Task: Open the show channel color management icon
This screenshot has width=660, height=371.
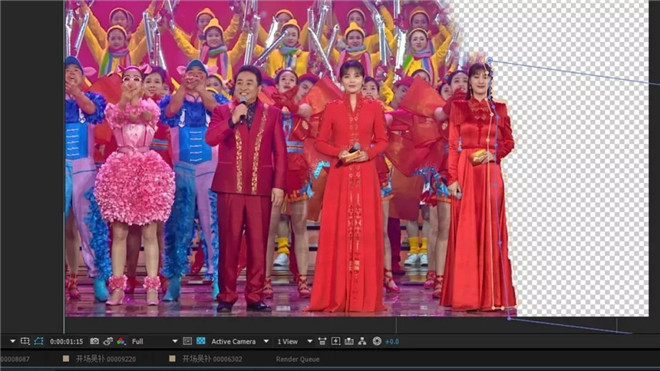Action: click(x=121, y=342)
